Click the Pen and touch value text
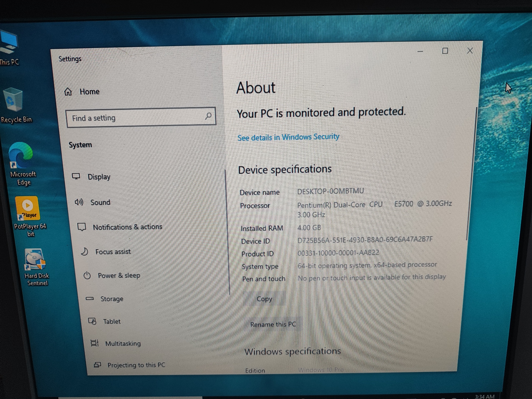The image size is (532, 399). 372,277
